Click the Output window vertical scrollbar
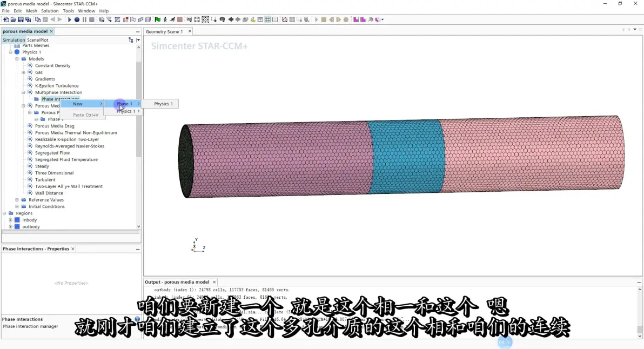The image size is (644, 349). coord(640,328)
